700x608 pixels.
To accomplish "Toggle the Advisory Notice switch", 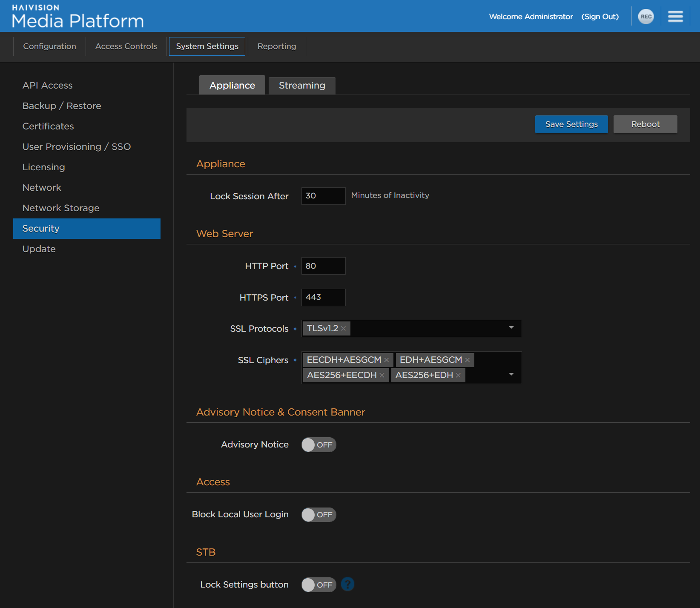I will click(318, 445).
